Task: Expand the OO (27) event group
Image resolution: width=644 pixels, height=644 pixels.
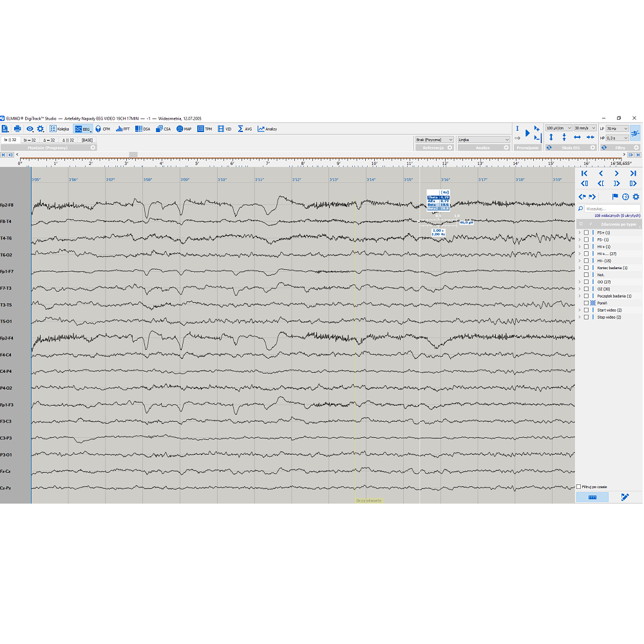Action: [x=579, y=281]
